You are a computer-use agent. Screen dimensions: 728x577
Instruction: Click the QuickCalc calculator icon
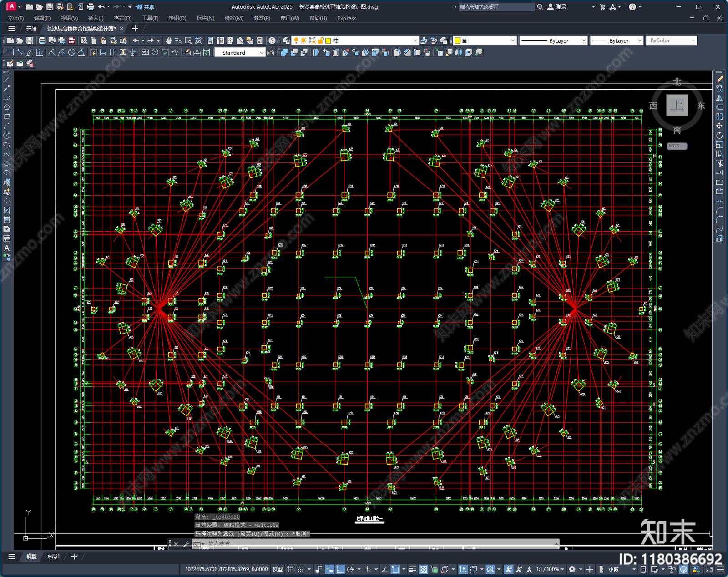click(x=260, y=40)
